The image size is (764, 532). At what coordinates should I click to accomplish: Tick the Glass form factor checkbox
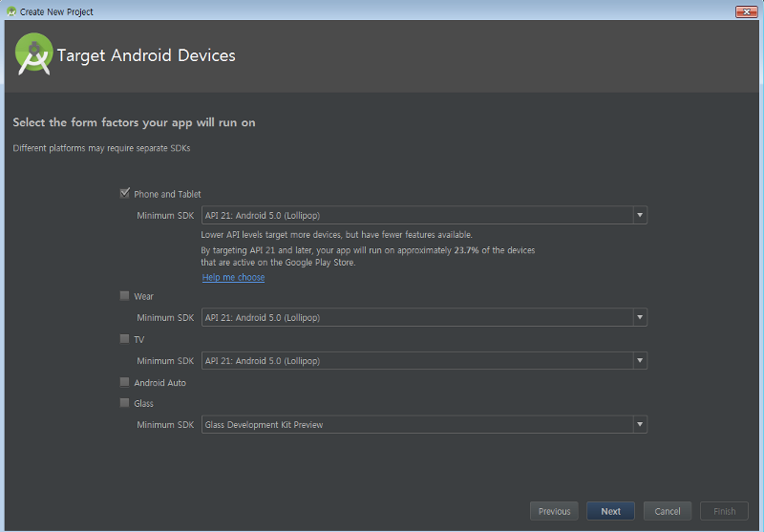125,403
